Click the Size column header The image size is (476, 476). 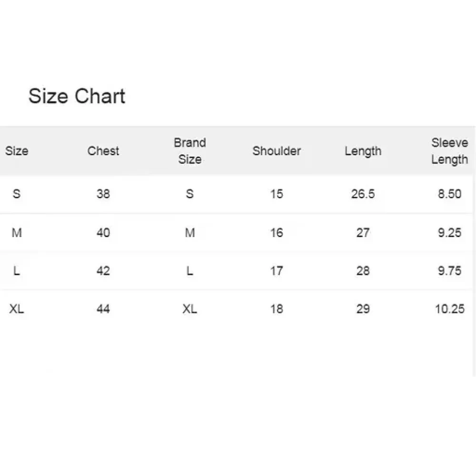[17, 151]
